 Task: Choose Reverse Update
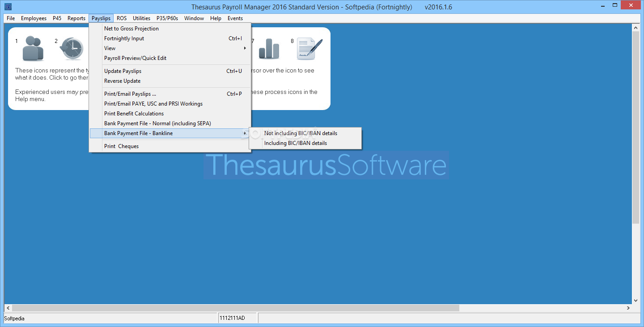pos(170,81)
